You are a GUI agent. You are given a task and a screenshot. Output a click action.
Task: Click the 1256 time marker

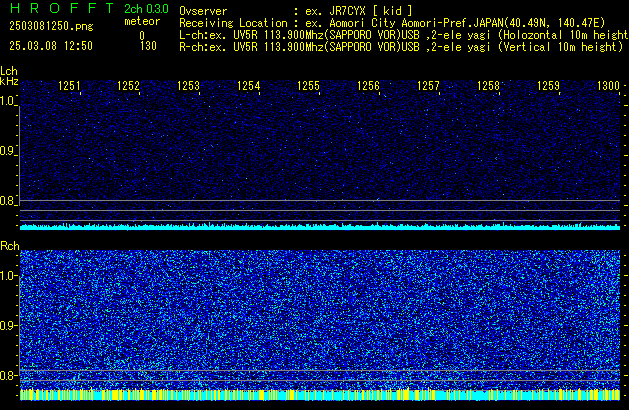[368, 86]
